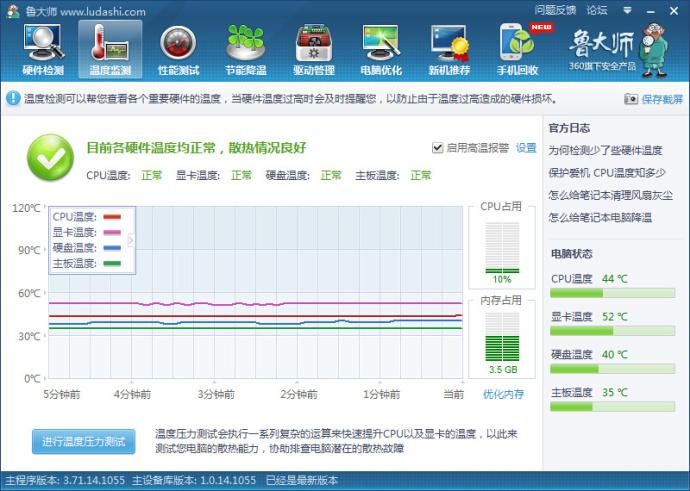Click the CPU温度 red legend swatch
The height and width of the screenshot is (491, 690).
pyautogui.click(x=112, y=216)
